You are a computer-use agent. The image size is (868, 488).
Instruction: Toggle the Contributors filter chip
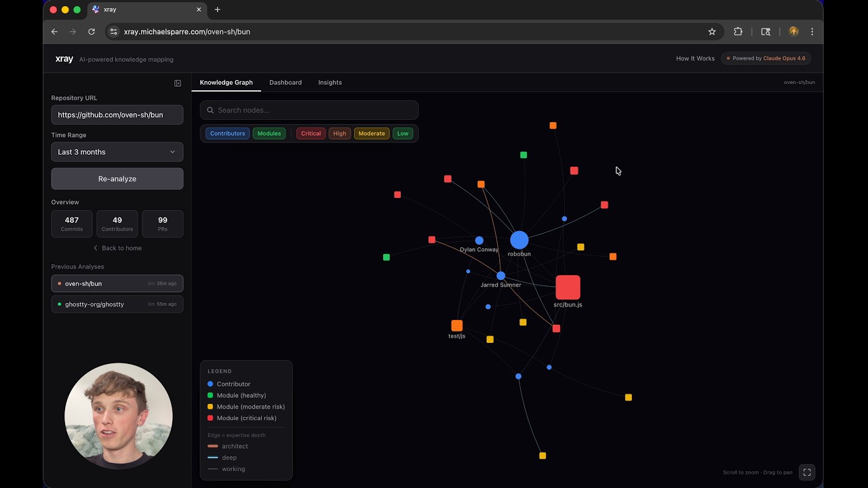[227, 134]
